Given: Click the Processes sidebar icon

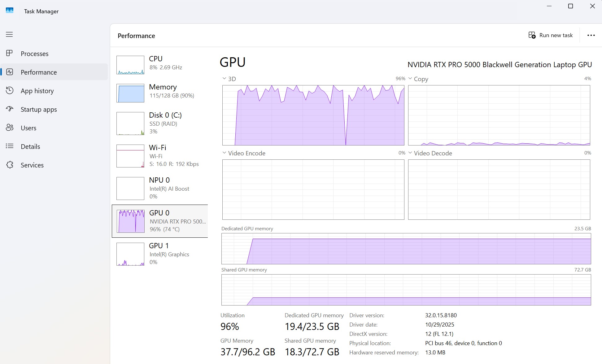Looking at the screenshot, I should [10, 54].
